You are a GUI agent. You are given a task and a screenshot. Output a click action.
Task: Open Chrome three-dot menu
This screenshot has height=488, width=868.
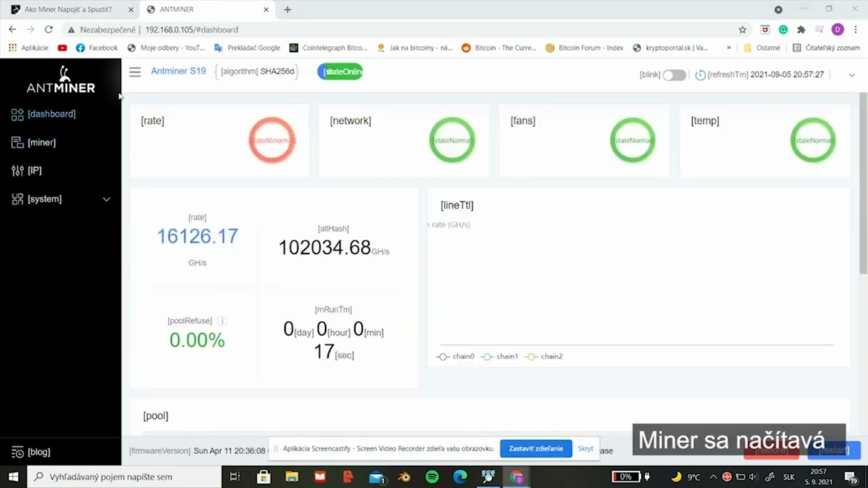pyautogui.click(x=856, y=30)
